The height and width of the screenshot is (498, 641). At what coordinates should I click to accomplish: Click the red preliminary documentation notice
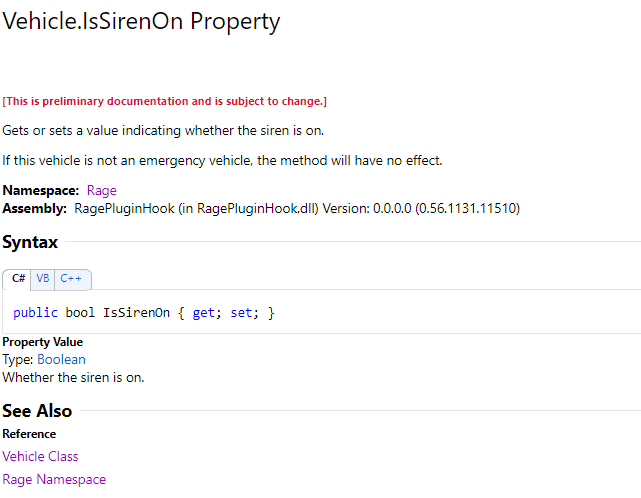[164, 101]
